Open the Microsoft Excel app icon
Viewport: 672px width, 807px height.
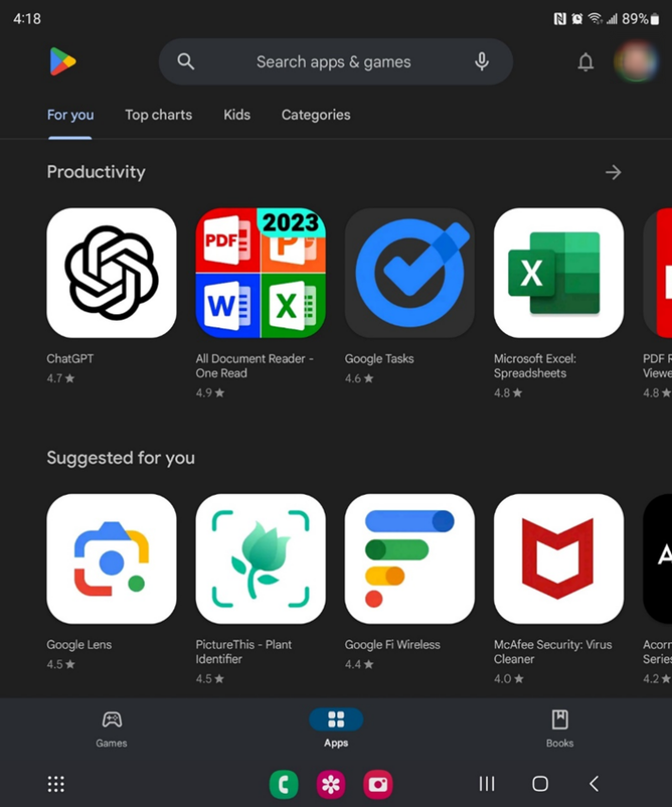tap(558, 272)
